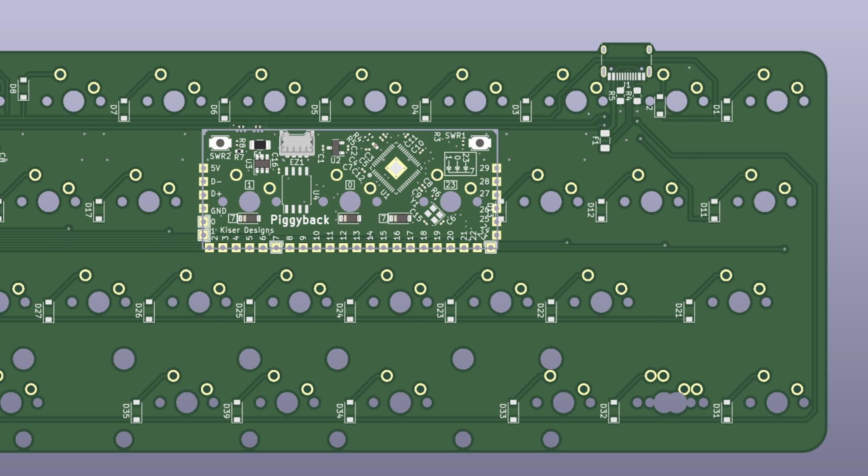Select diode D21 on the right side
This screenshot has height=476, width=868.
click(x=690, y=311)
